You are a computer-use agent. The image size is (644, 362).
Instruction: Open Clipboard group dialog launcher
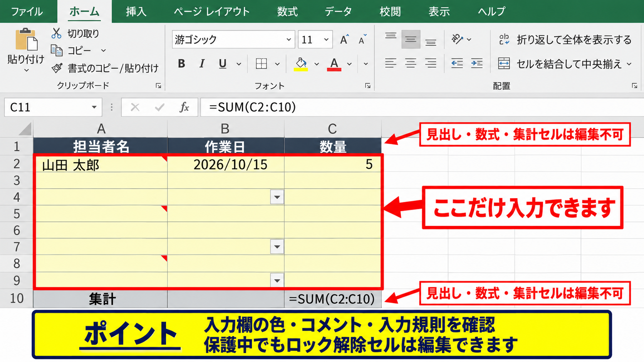tap(158, 86)
